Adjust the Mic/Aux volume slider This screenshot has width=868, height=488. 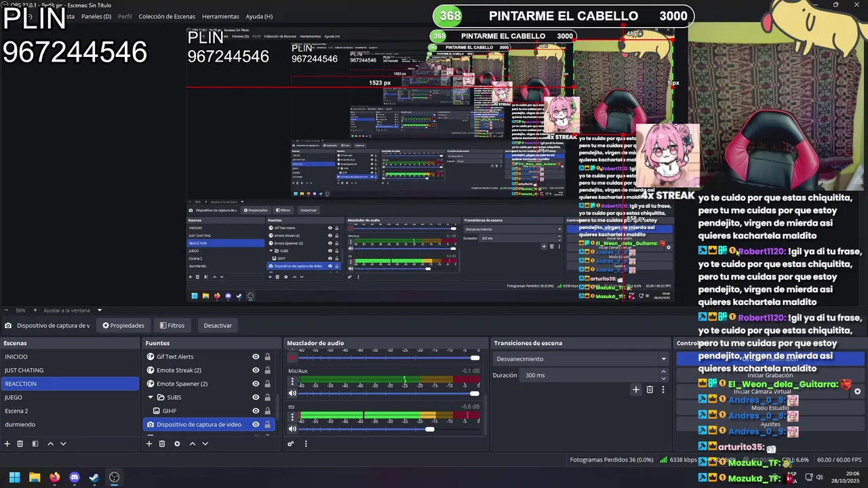389,393
